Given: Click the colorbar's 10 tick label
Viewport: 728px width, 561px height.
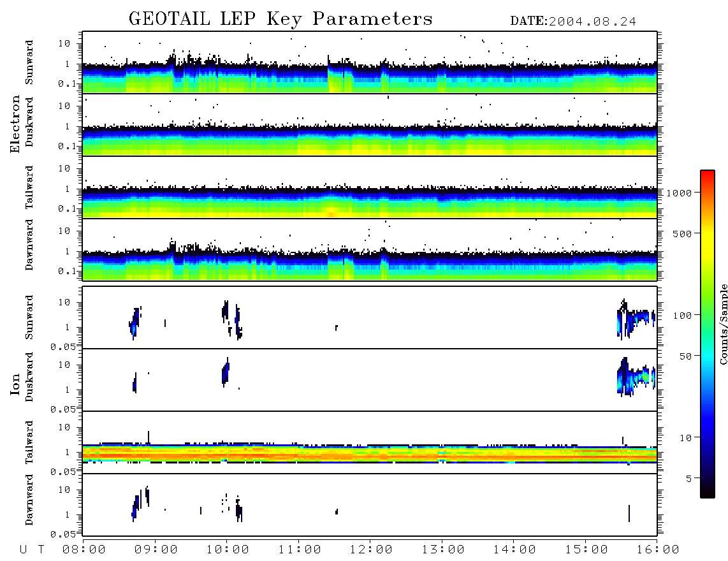Looking at the screenshot, I should (685, 437).
